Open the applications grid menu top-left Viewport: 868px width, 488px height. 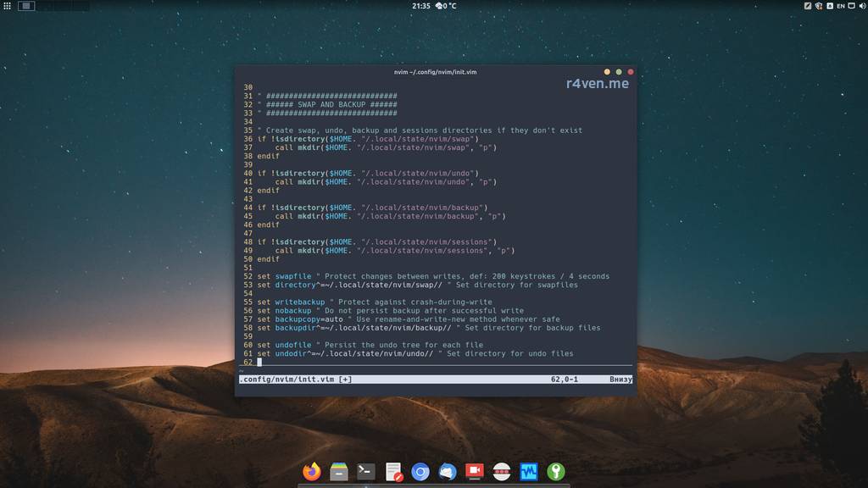tap(7, 7)
